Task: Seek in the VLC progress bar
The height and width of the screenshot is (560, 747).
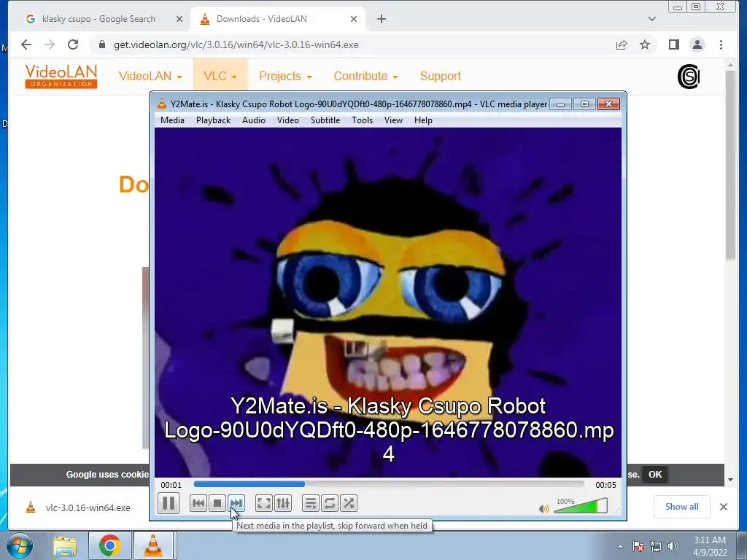Action: 389,484
